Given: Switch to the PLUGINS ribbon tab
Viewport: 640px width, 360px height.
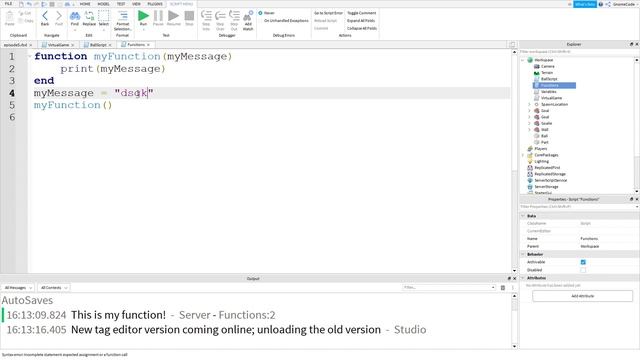Looking at the screenshot, I should 155,4.
